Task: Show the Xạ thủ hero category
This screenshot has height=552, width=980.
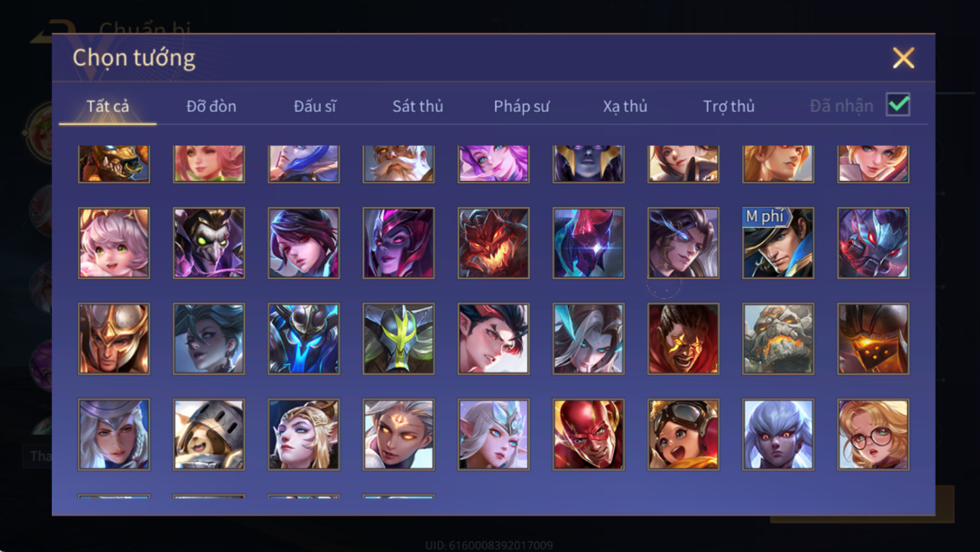Action: pos(625,106)
